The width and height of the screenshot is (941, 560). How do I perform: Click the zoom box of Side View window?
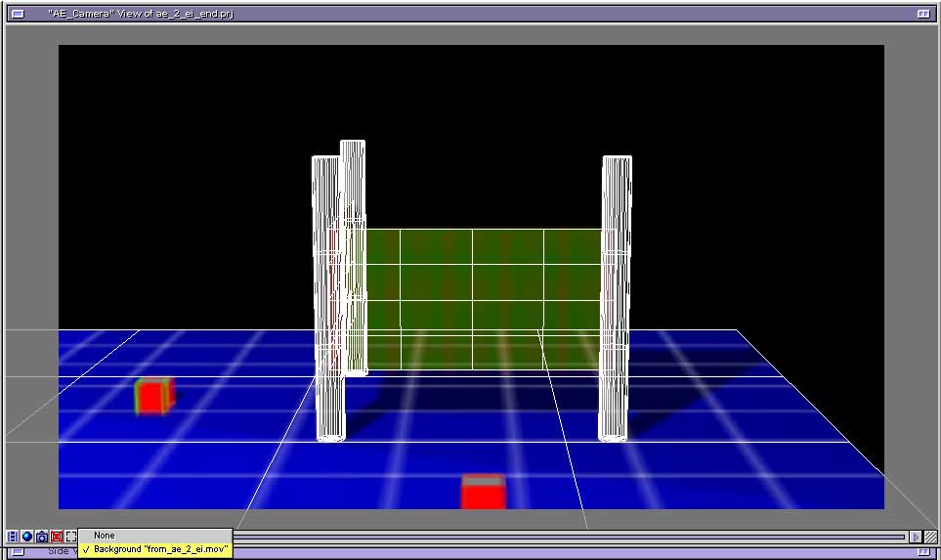click(923, 553)
